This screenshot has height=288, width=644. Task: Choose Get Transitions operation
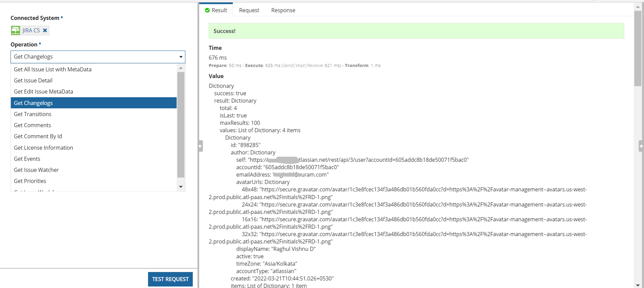point(94,114)
